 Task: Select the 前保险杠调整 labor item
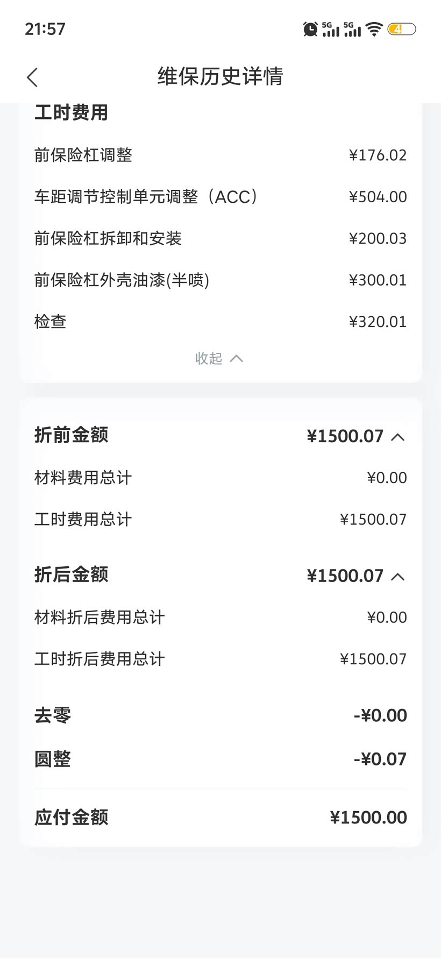click(83, 155)
